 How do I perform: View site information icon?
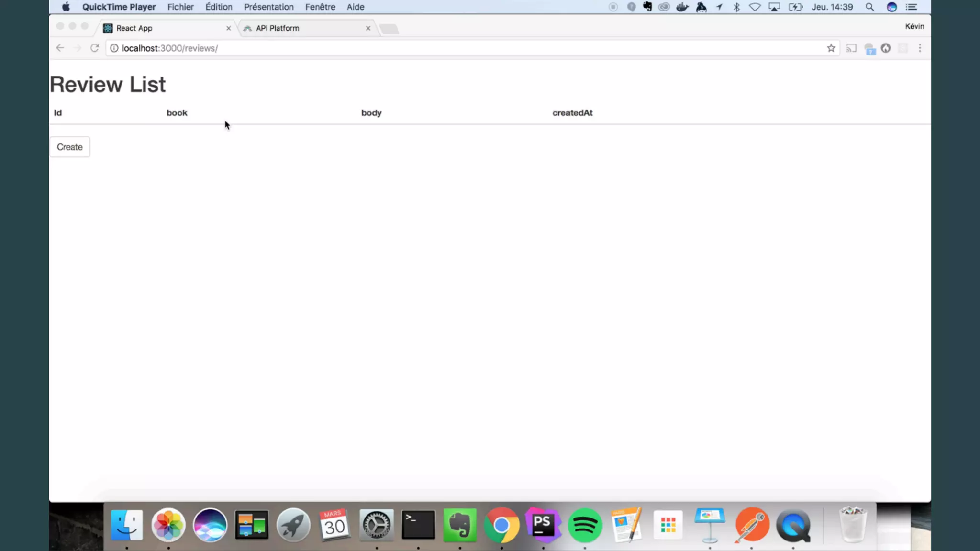pos(114,48)
